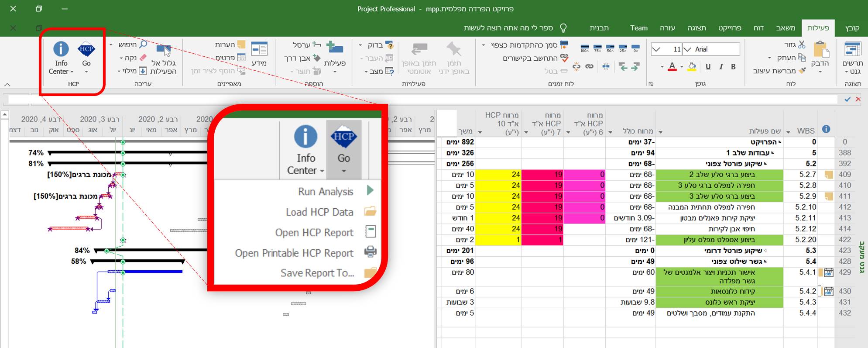Open the Team ribbon tab

[638, 28]
